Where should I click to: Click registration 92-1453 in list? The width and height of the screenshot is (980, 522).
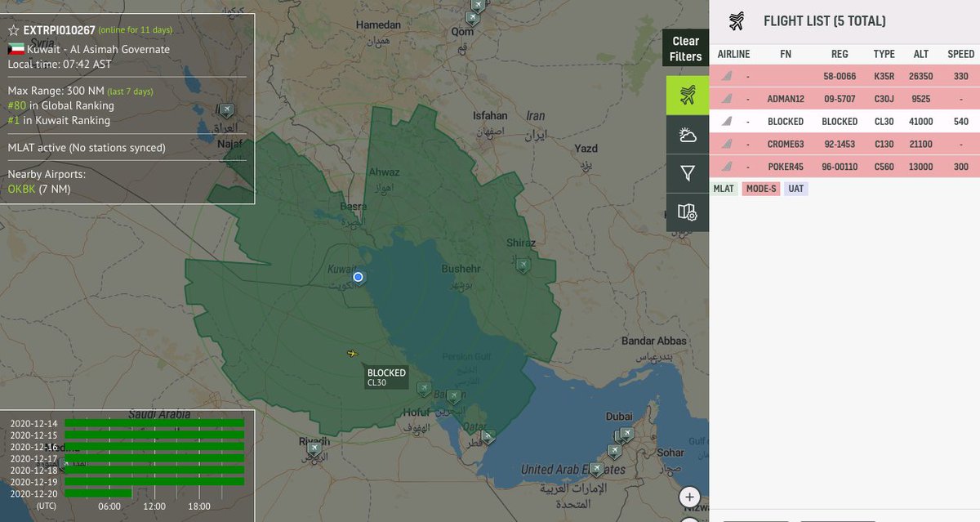coord(840,145)
